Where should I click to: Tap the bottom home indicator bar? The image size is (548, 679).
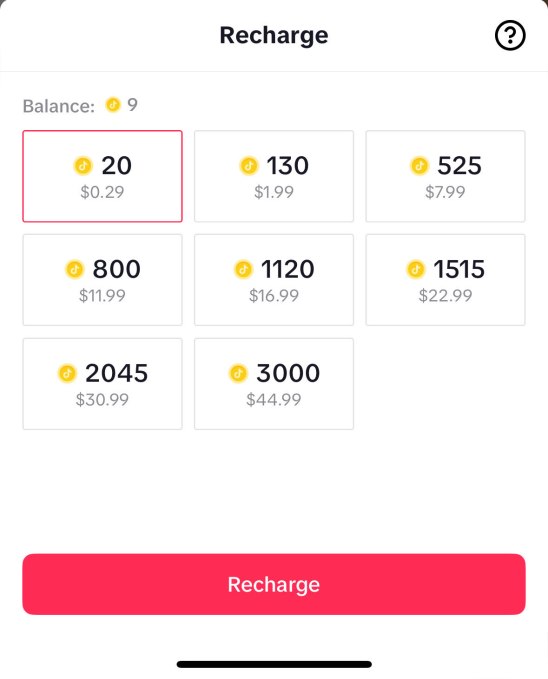tap(274, 664)
